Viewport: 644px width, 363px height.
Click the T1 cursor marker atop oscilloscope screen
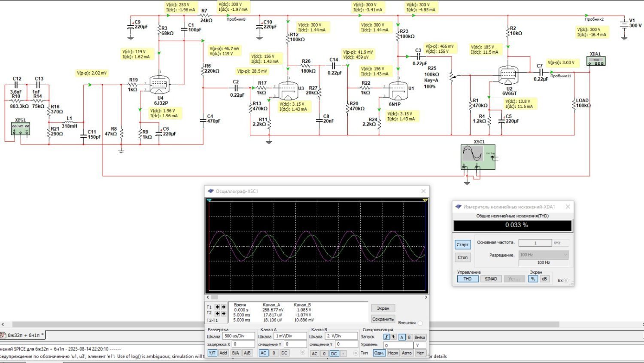click(x=209, y=200)
